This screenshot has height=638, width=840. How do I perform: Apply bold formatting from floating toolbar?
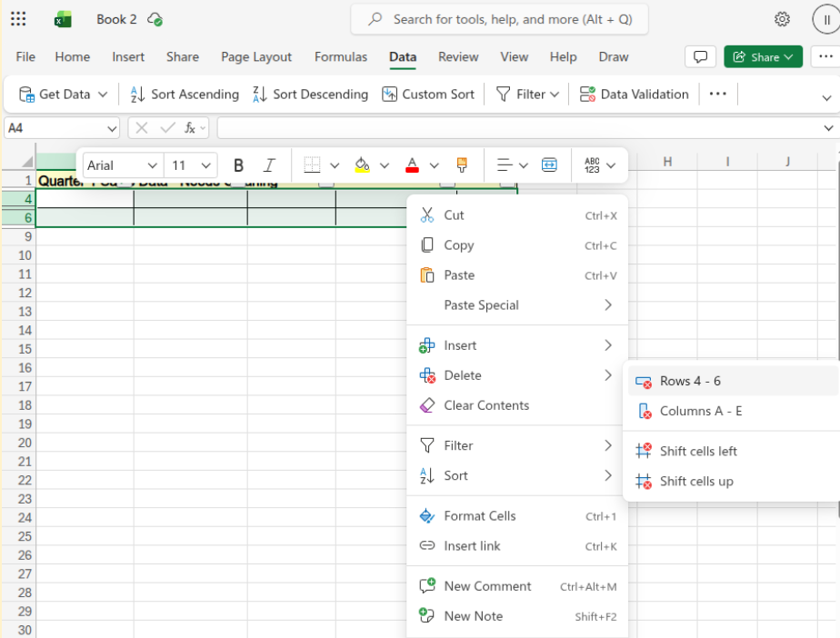pos(238,164)
